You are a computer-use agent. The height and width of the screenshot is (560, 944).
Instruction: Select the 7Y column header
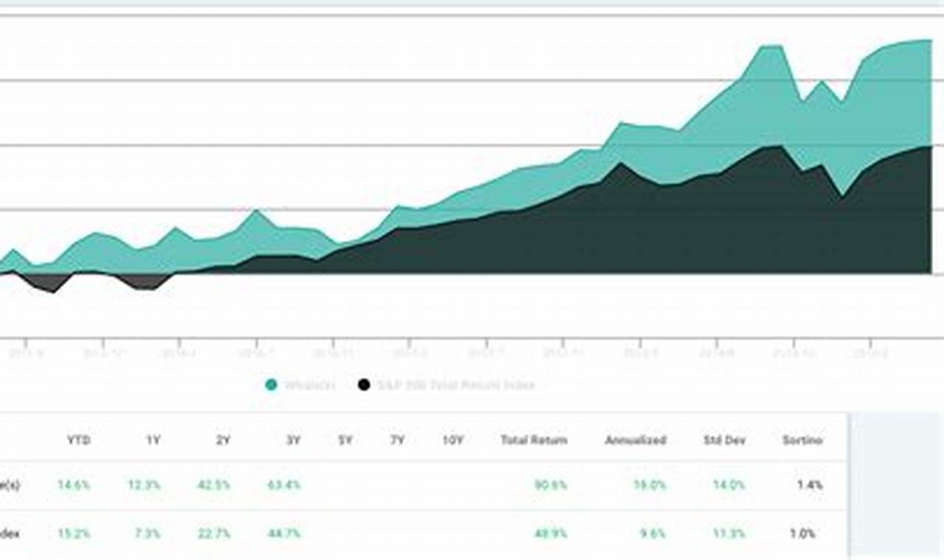coord(398,441)
